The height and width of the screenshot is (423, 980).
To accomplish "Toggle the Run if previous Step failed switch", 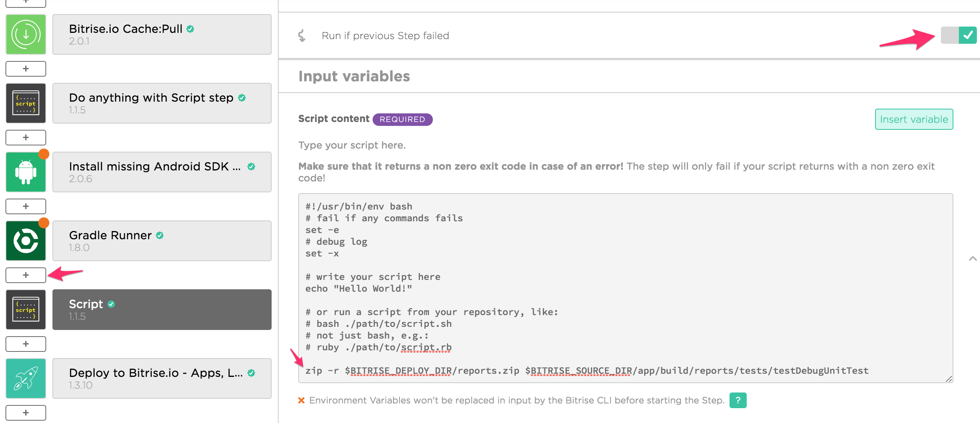I will (958, 36).
